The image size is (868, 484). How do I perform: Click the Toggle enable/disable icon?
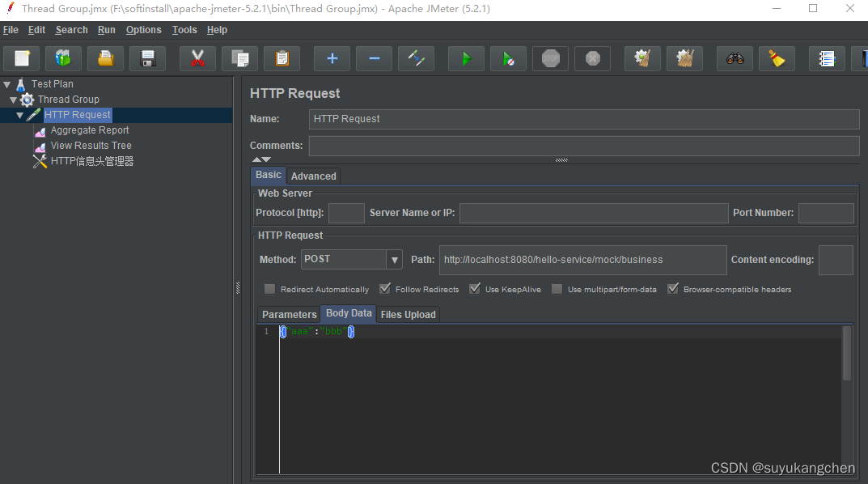(417, 59)
